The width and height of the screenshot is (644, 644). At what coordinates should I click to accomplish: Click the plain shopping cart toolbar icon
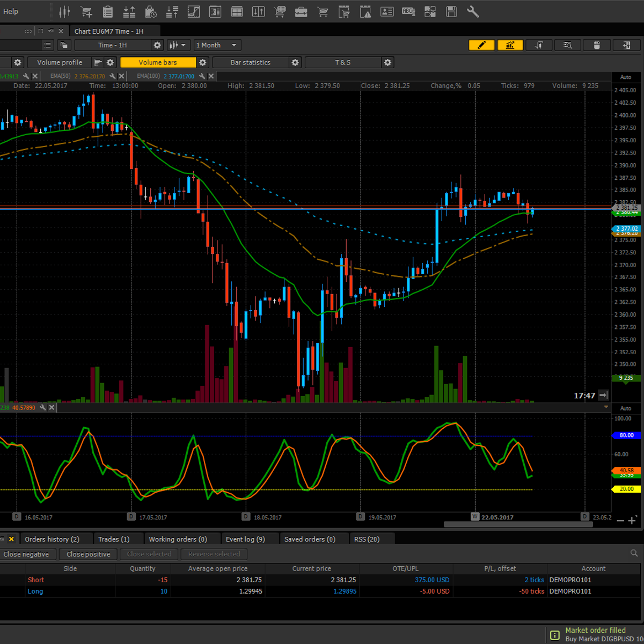click(323, 11)
